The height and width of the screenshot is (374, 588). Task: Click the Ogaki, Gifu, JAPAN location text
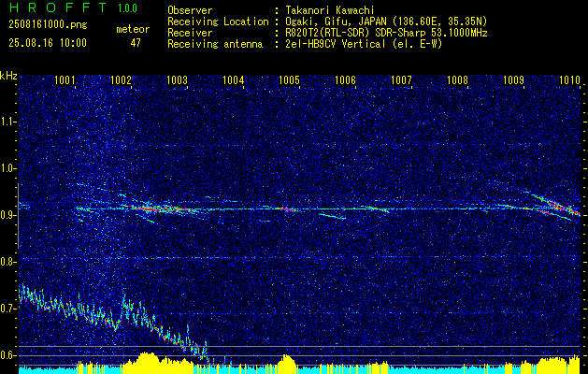point(385,22)
